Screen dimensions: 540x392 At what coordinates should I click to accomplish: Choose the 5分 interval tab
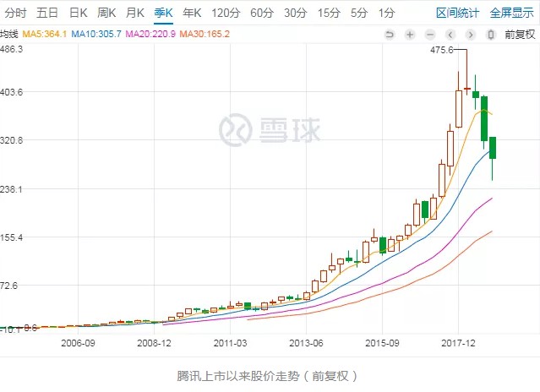point(359,13)
